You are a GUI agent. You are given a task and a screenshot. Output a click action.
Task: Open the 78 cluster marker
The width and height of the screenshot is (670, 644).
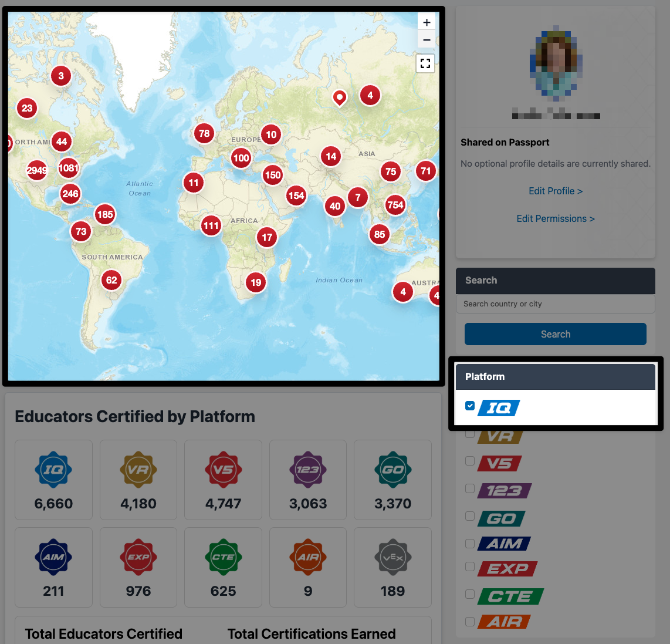[x=204, y=133]
